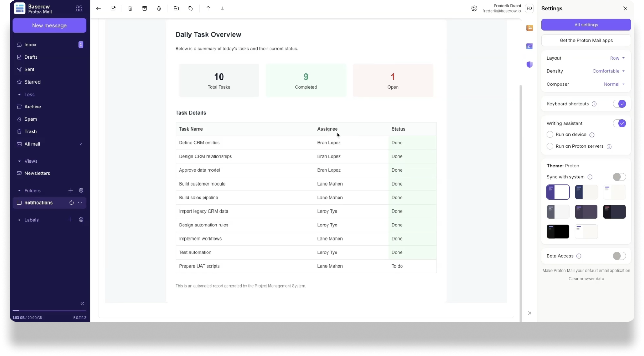
Task: Open the Proton shield side icon
Action: point(530,65)
